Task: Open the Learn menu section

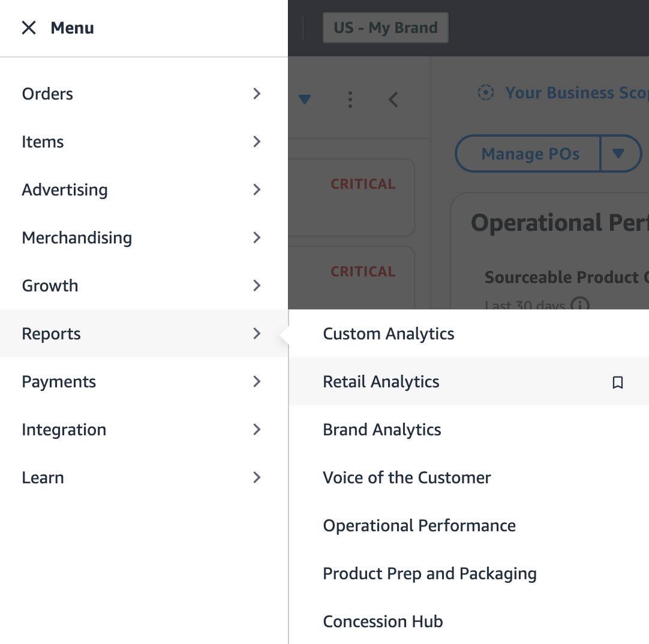Action: tap(143, 478)
